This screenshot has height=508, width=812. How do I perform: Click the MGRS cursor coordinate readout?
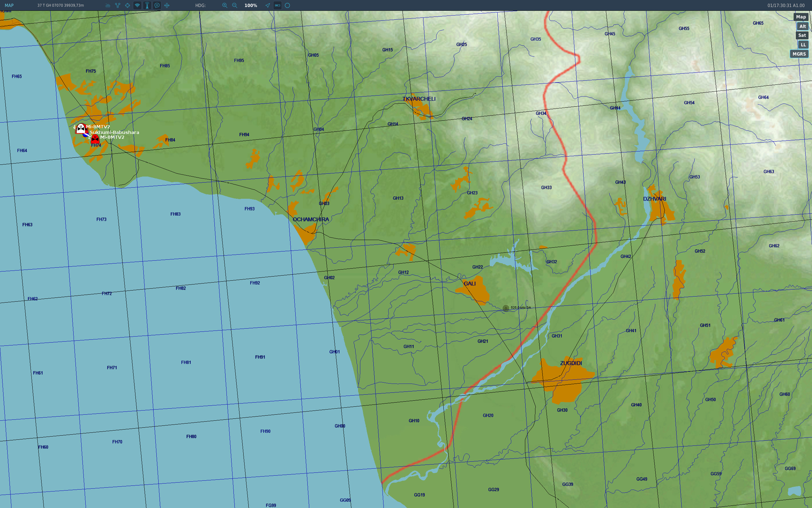[x=61, y=5]
